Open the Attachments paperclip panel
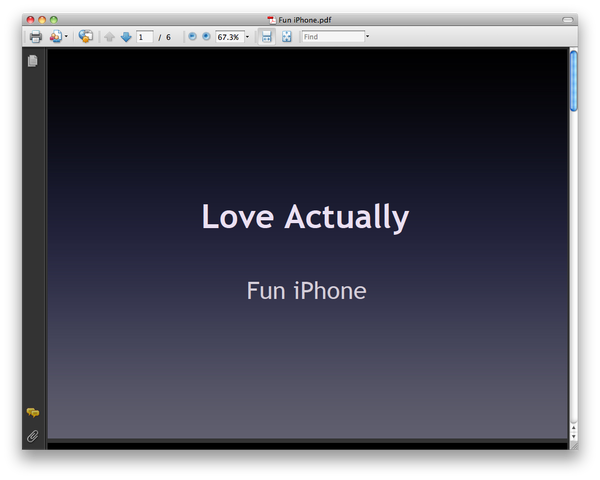600x480 pixels. (x=33, y=436)
